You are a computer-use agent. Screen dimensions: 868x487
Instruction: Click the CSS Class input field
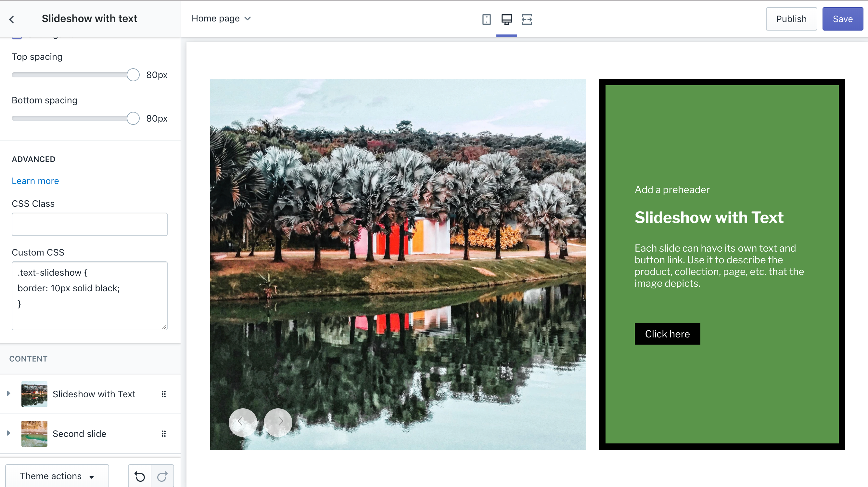pos(89,224)
